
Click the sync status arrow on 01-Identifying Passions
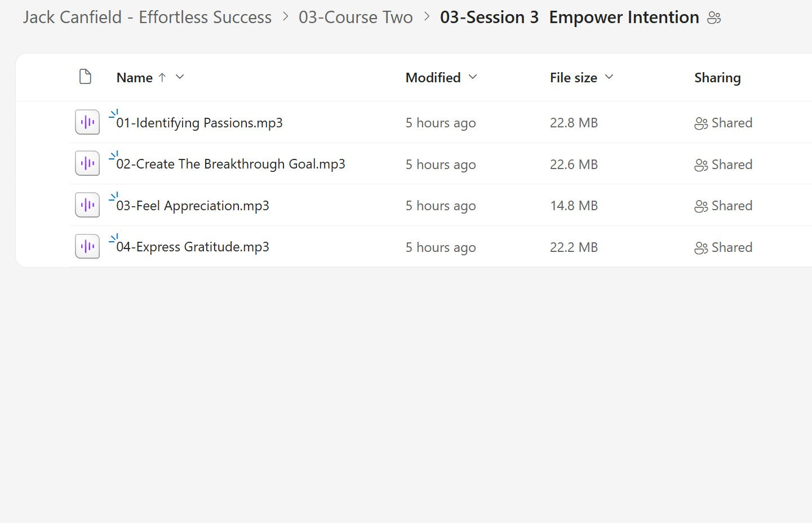pyautogui.click(x=114, y=113)
